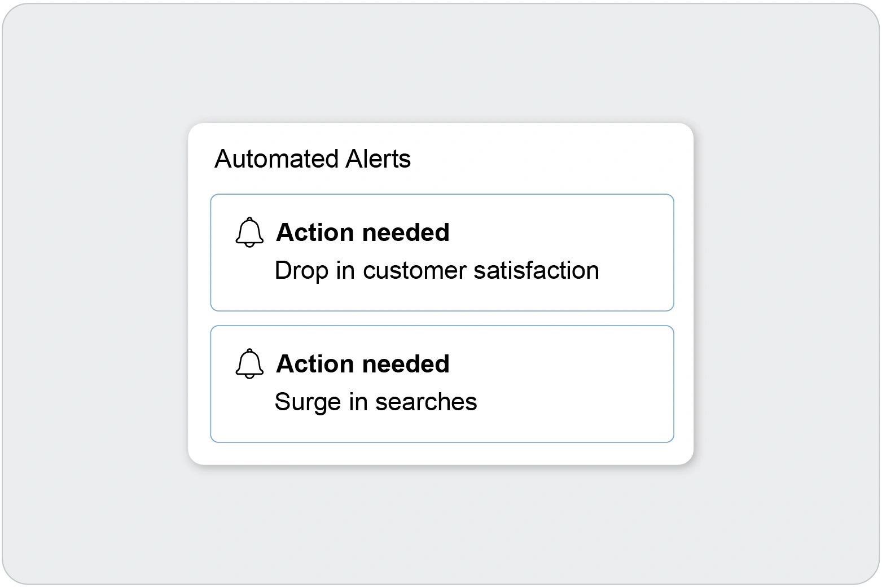Image resolution: width=882 pixels, height=588 pixels.
Task: Click the bell icon beside customer satisfaction alert
Action: pyautogui.click(x=249, y=232)
